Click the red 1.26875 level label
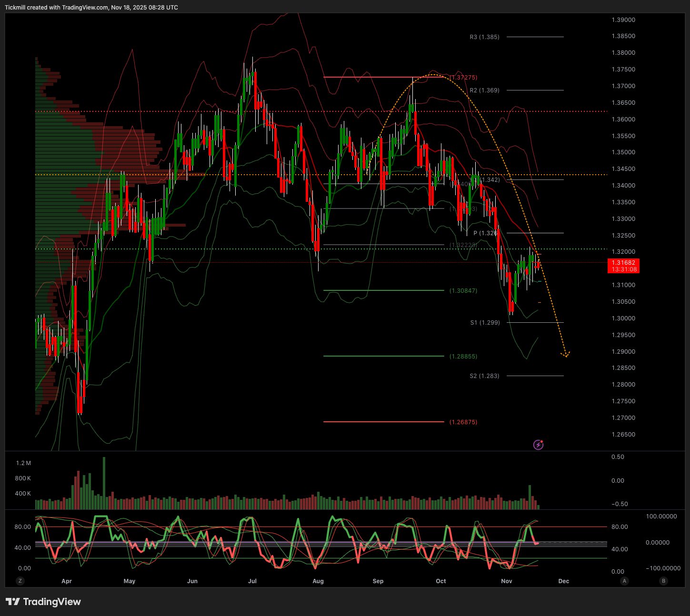The width and height of the screenshot is (690, 616). pos(463,422)
